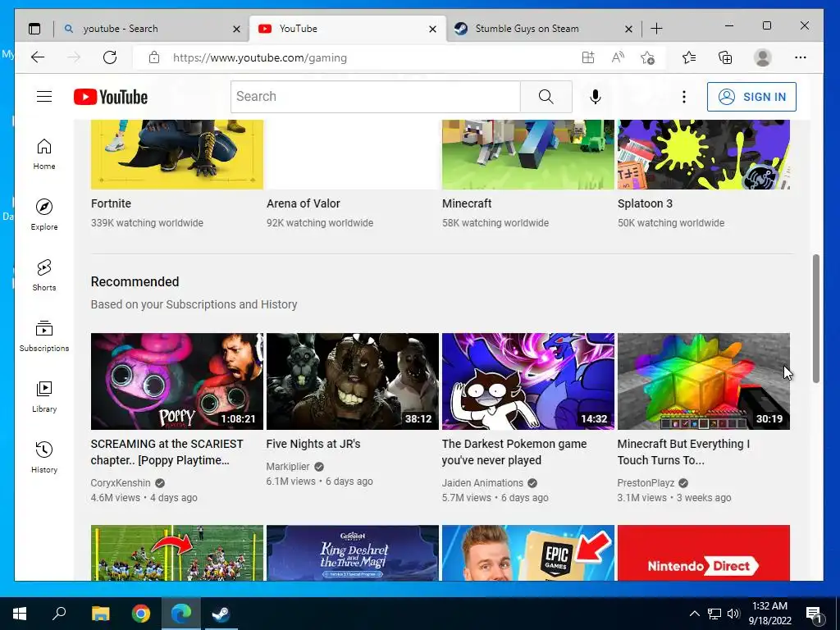The height and width of the screenshot is (630, 840).
Task: Click the address bar URL
Action: (x=260, y=57)
